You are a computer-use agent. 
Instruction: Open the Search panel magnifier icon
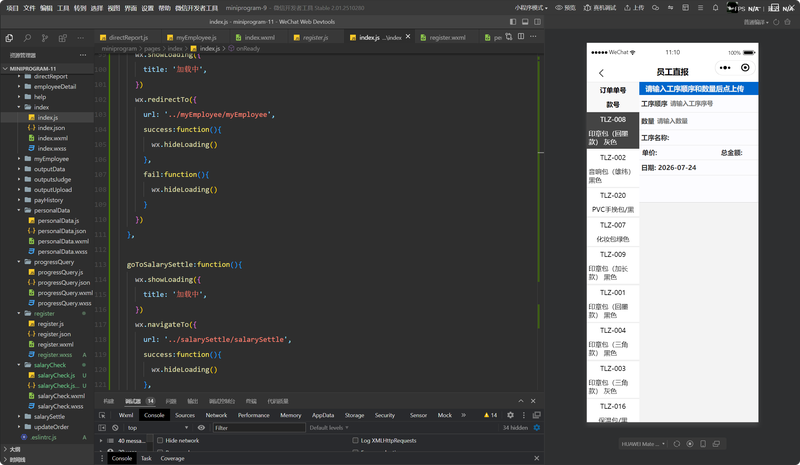(x=27, y=38)
